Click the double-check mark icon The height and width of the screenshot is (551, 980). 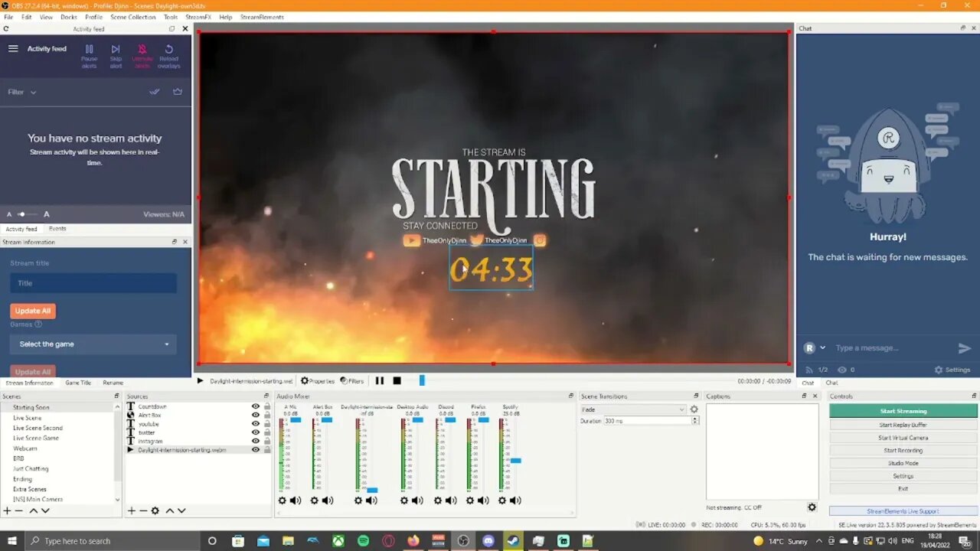point(155,92)
